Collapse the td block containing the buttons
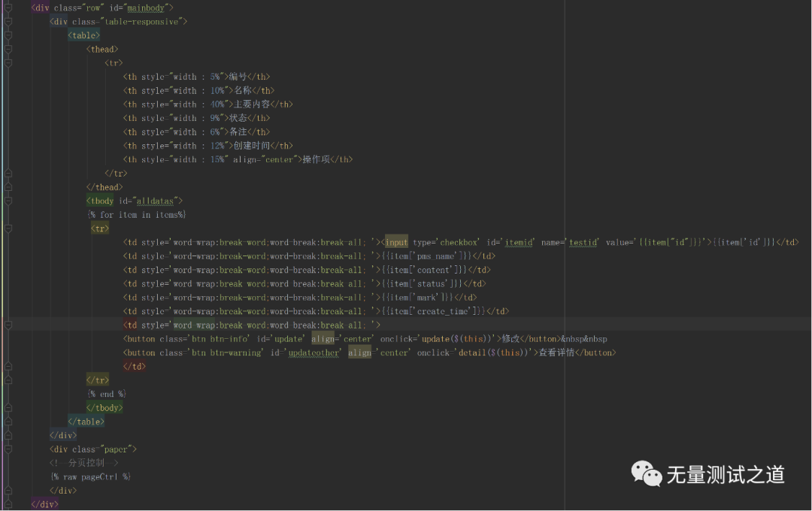Image resolution: width=812 pixels, height=511 pixels. [x=8, y=325]
